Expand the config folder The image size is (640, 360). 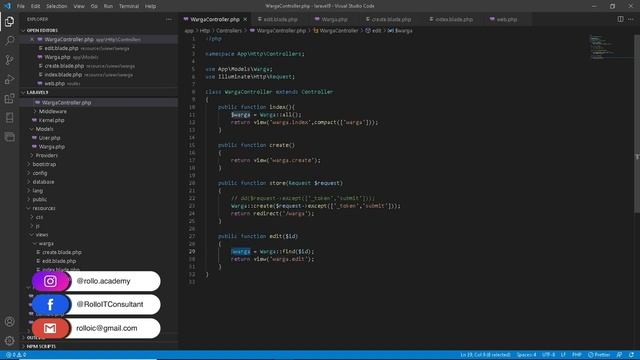tap(40, 173)
